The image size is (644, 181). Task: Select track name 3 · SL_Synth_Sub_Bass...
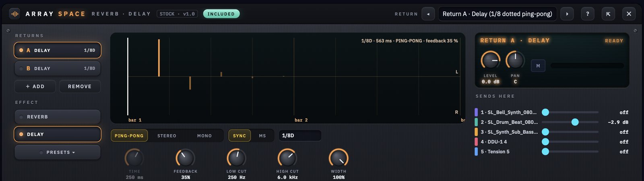[509, 132]
